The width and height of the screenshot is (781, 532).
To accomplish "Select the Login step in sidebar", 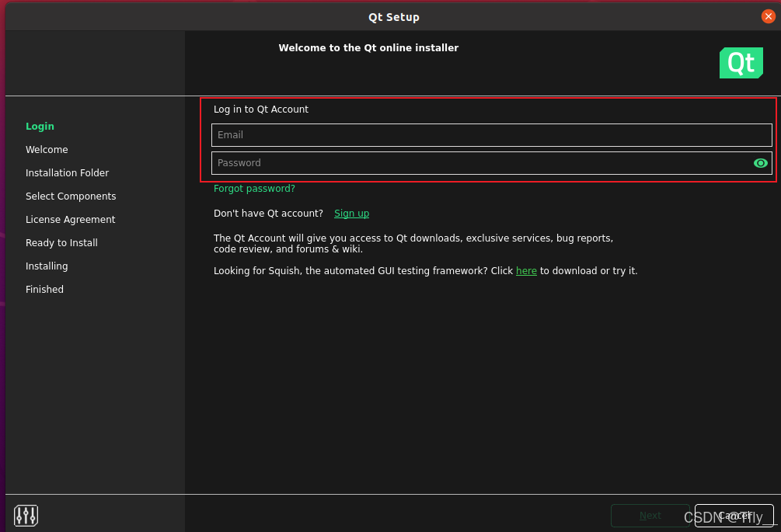I will click(40, 127).
